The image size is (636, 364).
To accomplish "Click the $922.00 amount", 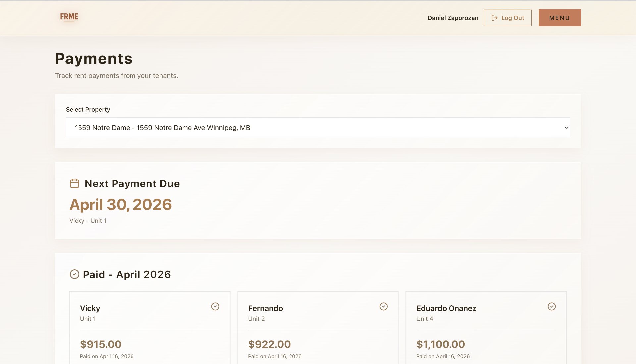I will point(270,344).
